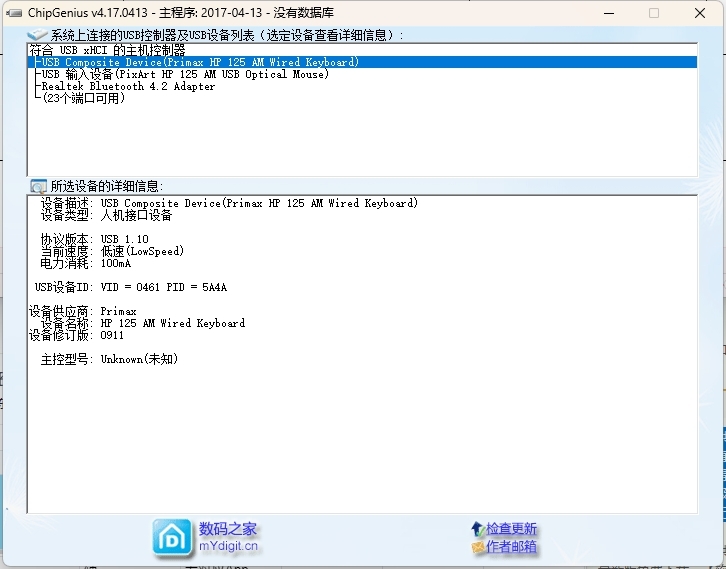Viewport: 726px width, 569px height.
Task: Click the 电力消耗 100mA line
Action: click(x=86, y=263)
